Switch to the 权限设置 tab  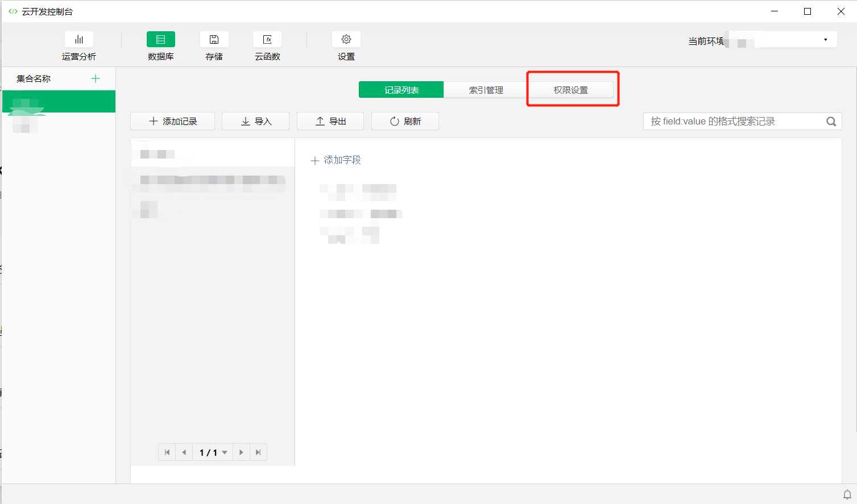coord(571,90)
